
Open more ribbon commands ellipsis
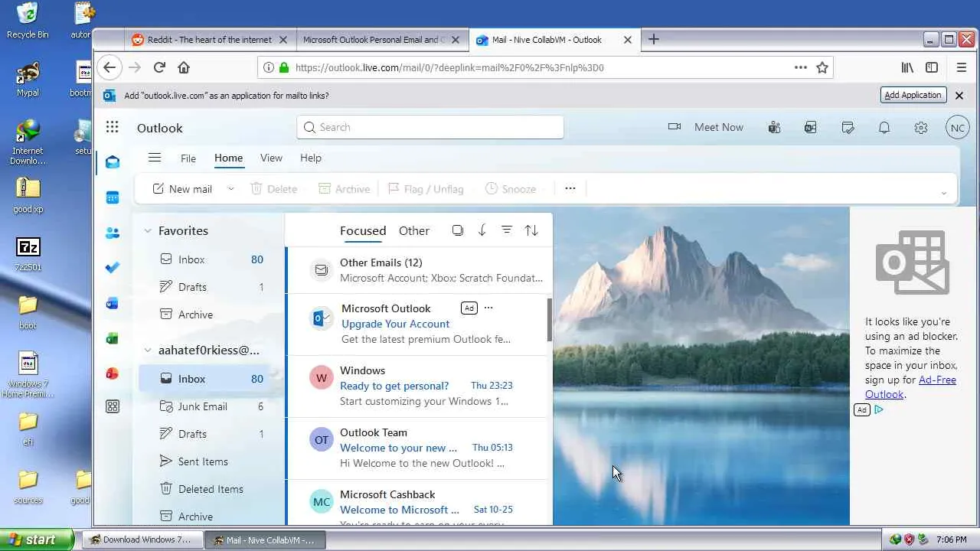(x=570, y=188)
